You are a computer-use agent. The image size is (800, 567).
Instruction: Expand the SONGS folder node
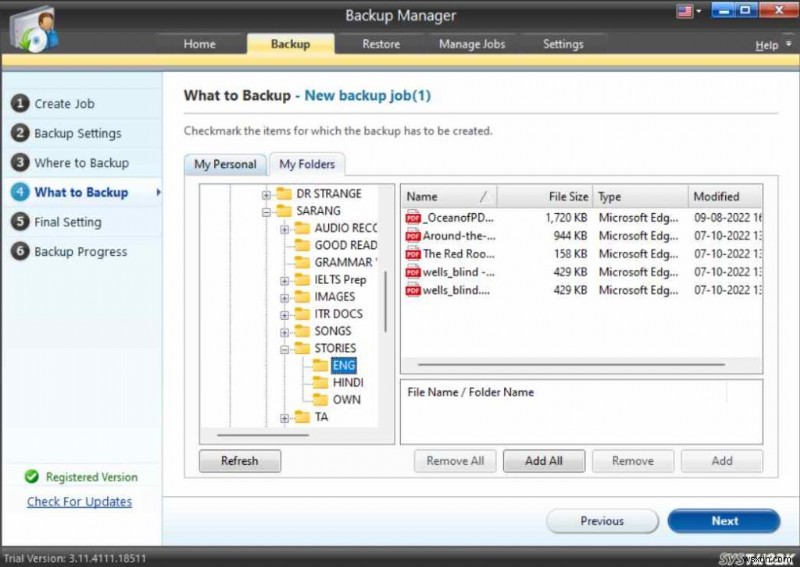(285, 332)
